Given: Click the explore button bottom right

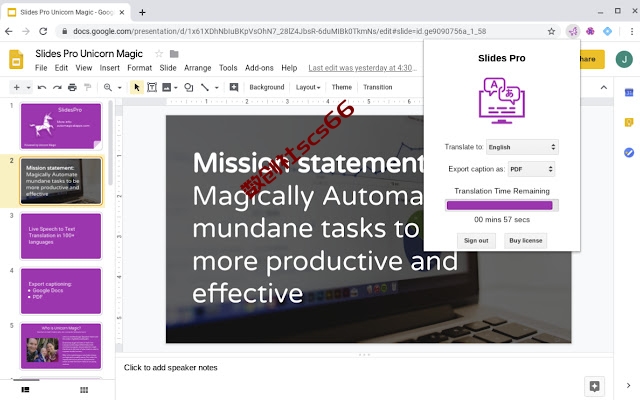Looking at the screenshot, I should pos(594,386).
